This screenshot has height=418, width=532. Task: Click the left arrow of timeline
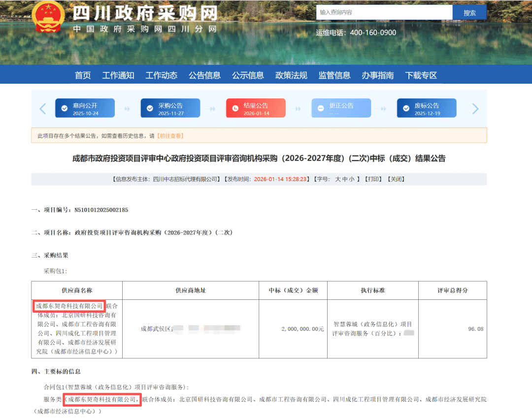click(43, 109)
